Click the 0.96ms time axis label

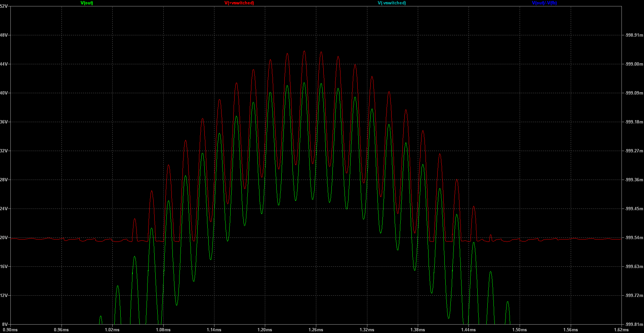point(61,330)
